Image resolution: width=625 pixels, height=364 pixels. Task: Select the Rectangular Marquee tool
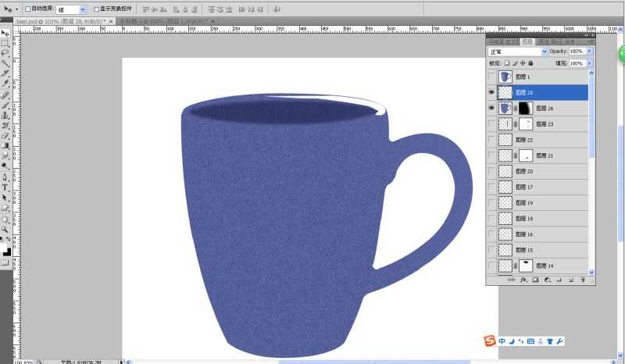click(5, 44)
